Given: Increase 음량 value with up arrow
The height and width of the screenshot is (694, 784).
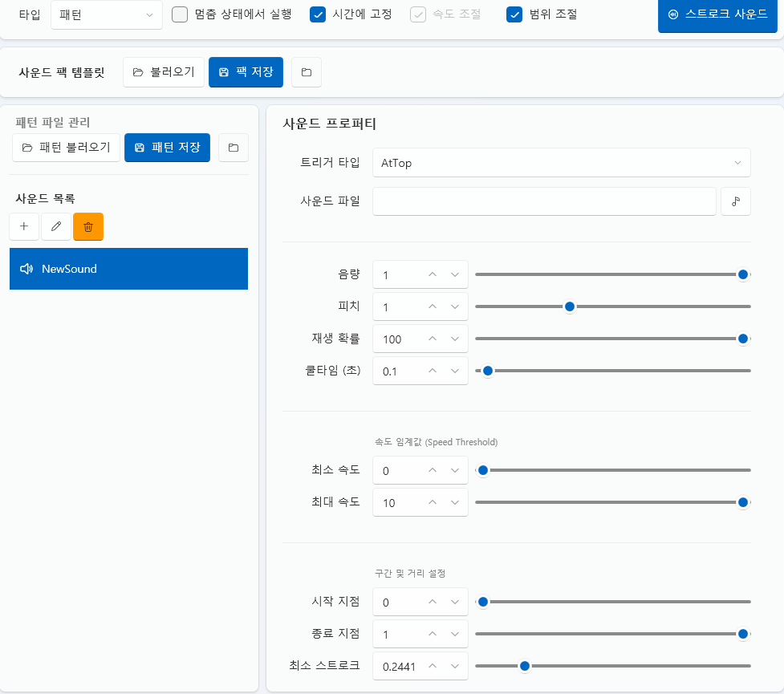Looking at the screenshot, I should pos(433,275).
